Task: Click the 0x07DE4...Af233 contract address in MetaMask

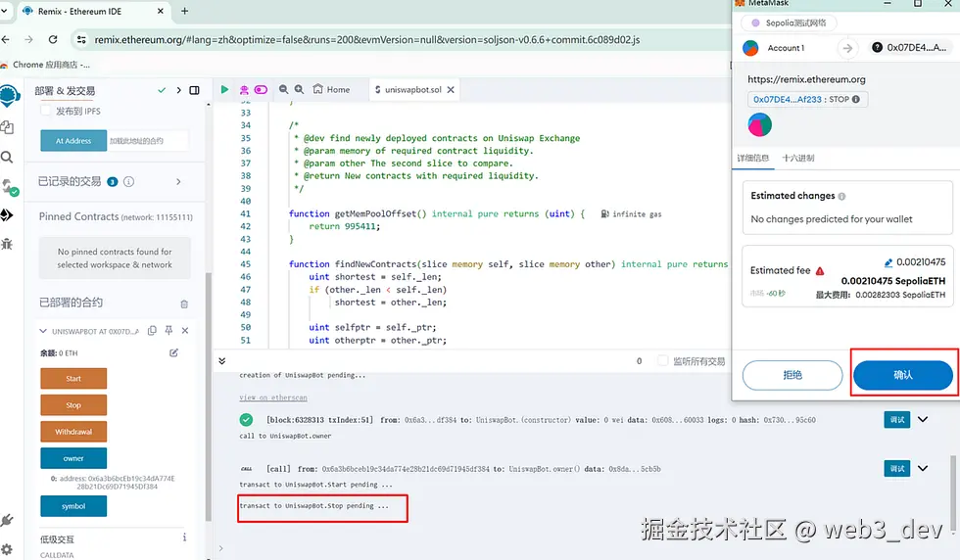Action: (788, 99)
